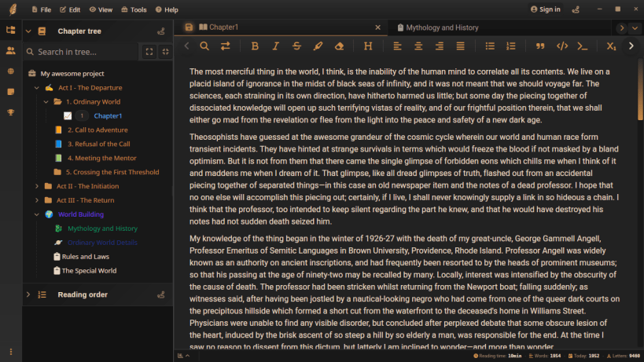Insert code block with terminal icon

(583, 46)
